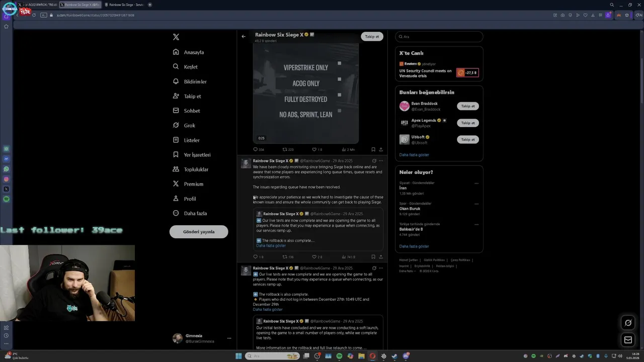Open Grok floating button
Viewport: 644px width, 362px height.
[628, 323]
